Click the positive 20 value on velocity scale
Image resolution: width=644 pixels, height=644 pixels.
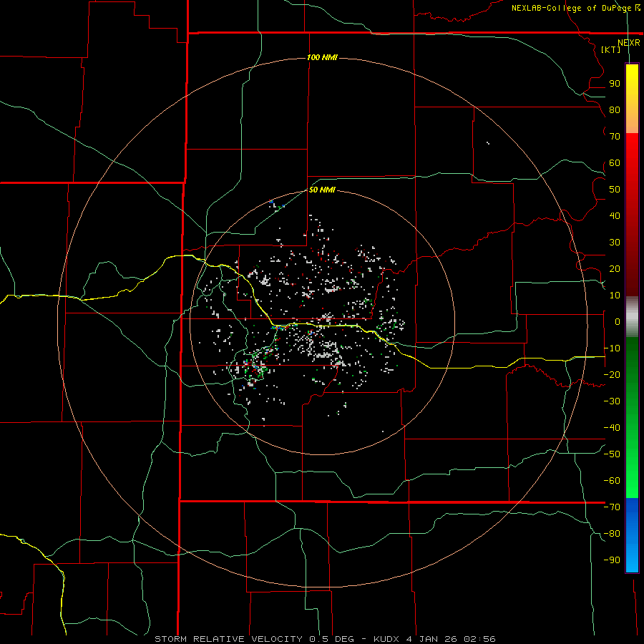coord(615,268)
